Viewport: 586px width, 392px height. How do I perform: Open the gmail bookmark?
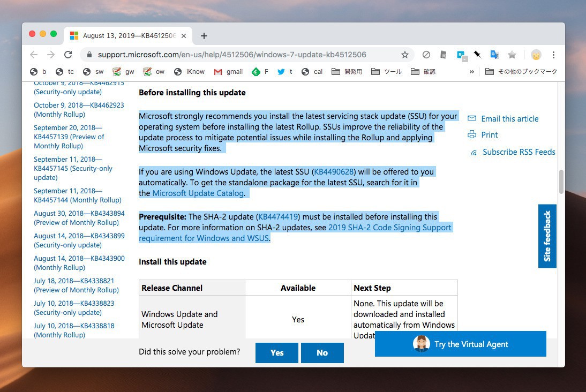(x=228, y=72)
